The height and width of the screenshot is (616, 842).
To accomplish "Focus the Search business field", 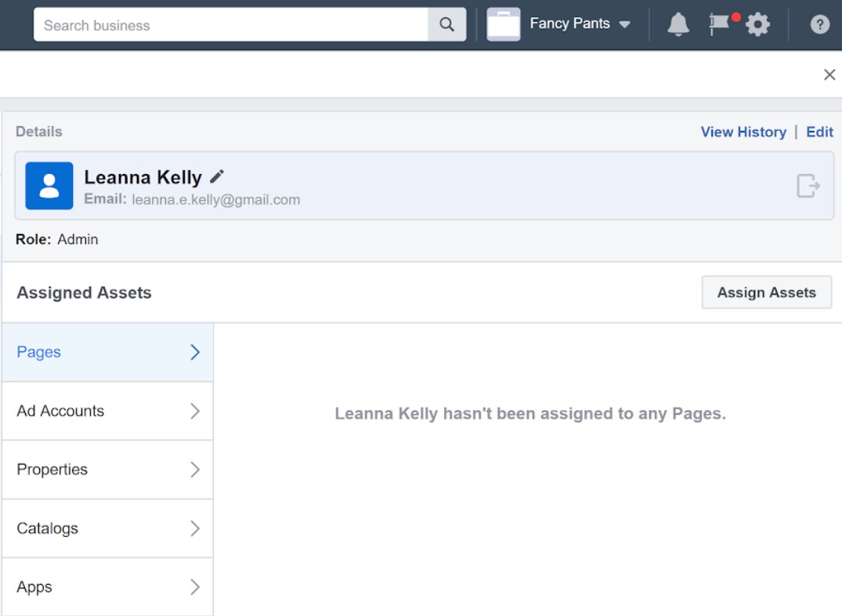I will coord(231,25).
